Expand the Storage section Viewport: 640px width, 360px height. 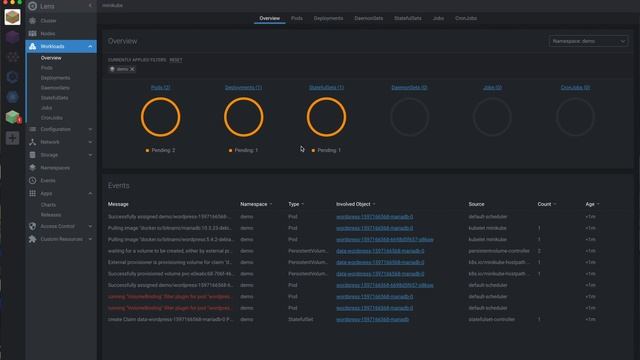pyautogui.click(x=61, y=155)
